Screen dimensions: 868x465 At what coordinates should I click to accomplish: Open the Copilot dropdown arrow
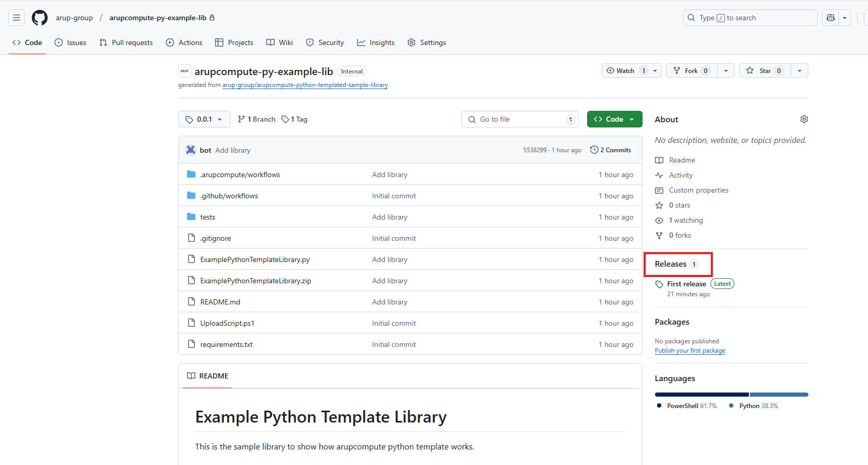pos(845,18)
